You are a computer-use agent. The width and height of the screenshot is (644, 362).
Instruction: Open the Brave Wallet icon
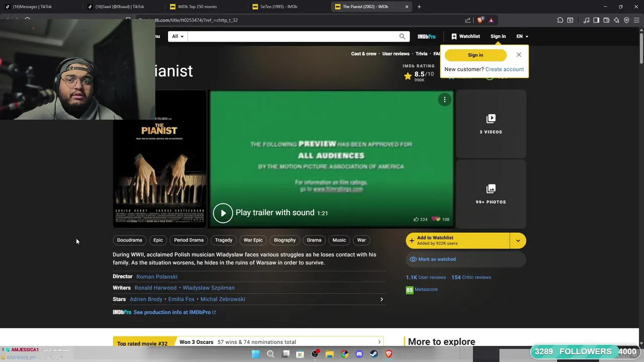click(606, 20)
